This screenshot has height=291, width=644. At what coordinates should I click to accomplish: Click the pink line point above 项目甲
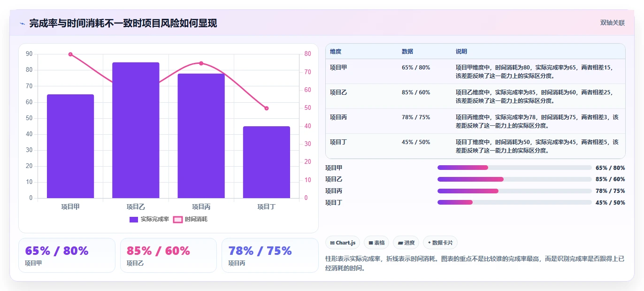pos(70,54)
